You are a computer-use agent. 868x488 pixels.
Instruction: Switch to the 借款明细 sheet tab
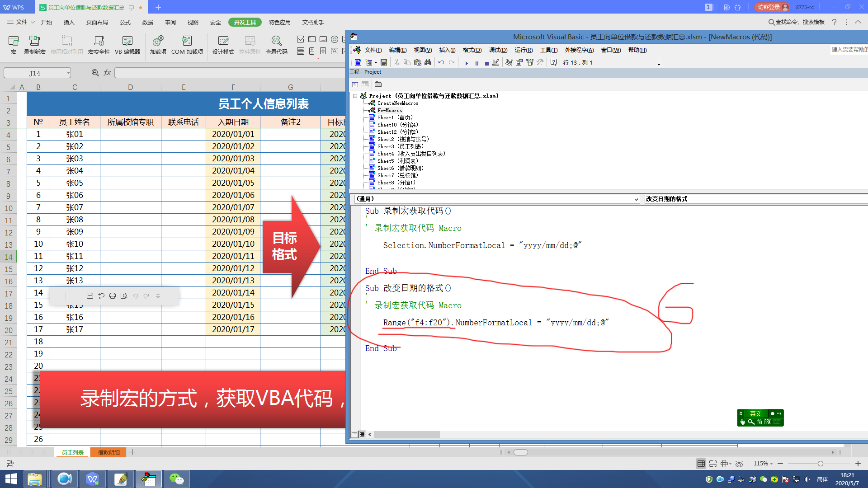tap(109, 452)
